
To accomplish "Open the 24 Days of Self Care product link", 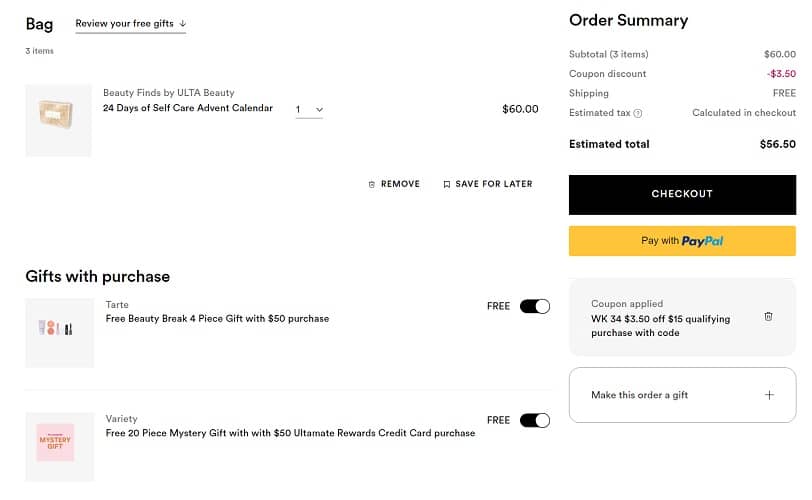I will click(188, 108).
